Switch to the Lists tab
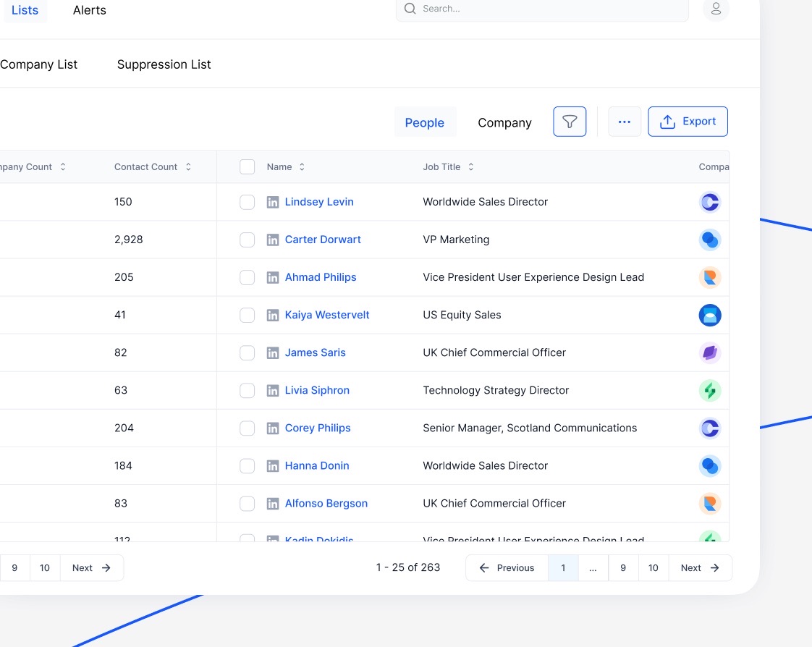The width and height of the screenshot is (812, 647). point(25,10)
